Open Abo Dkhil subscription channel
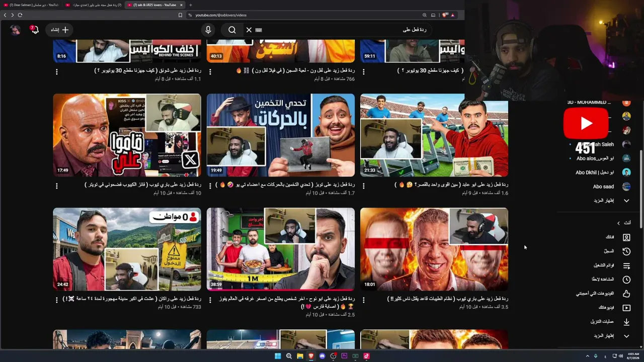644x362 pixels. tap(603, 172)
